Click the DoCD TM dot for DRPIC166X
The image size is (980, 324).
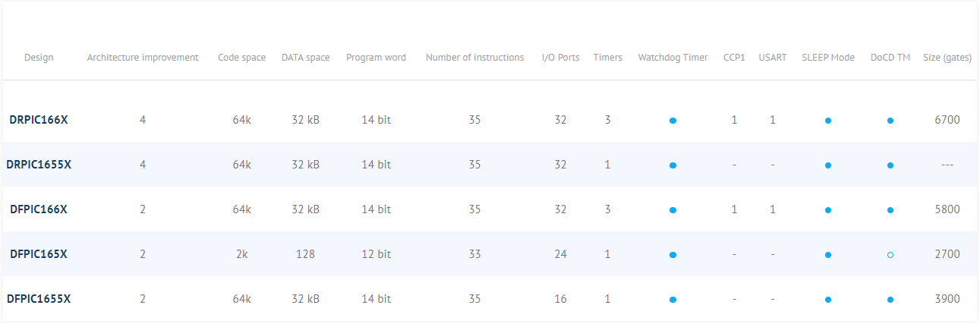pyautogui.click(x=890, y=121)
